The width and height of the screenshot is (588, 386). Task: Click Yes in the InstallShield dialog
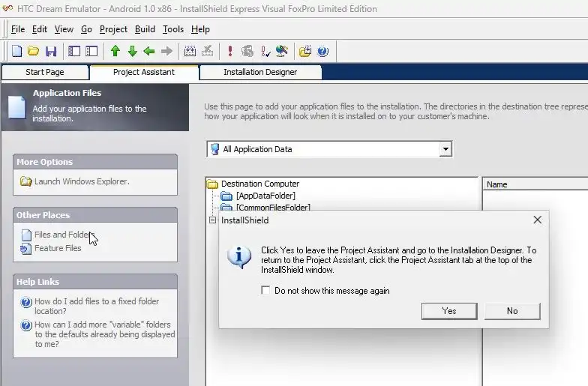click(x=449, y=311)
